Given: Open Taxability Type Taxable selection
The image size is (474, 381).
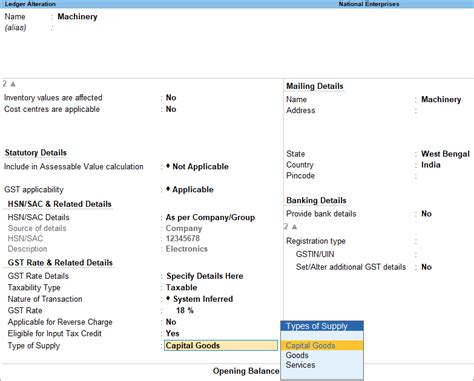Looking at the screenshot, I should (182, 288).
